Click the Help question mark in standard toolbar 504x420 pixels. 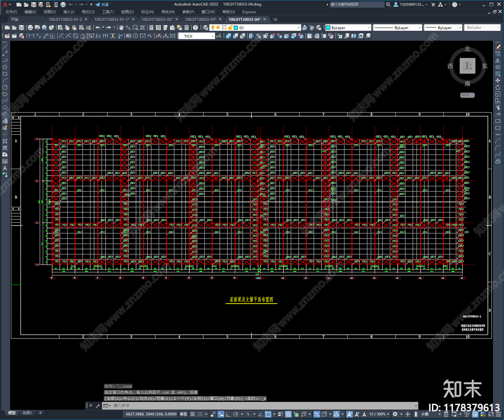point(196,28)
